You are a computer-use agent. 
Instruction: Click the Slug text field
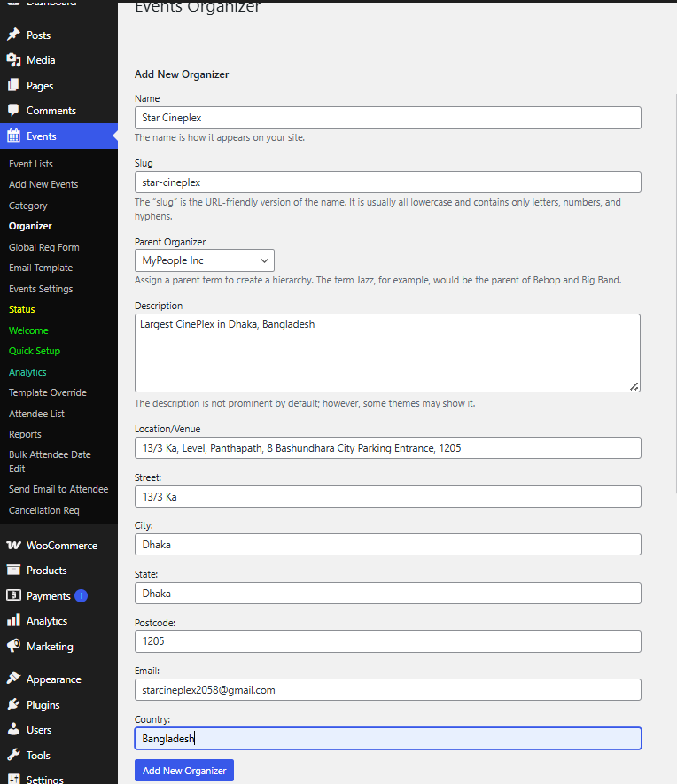(387, 182)
